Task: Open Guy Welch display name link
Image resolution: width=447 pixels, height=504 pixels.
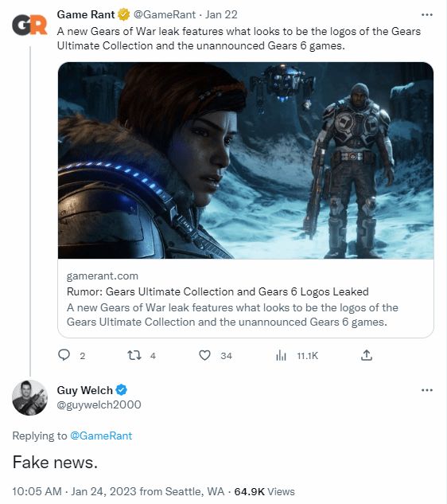Action: point(85,390)
